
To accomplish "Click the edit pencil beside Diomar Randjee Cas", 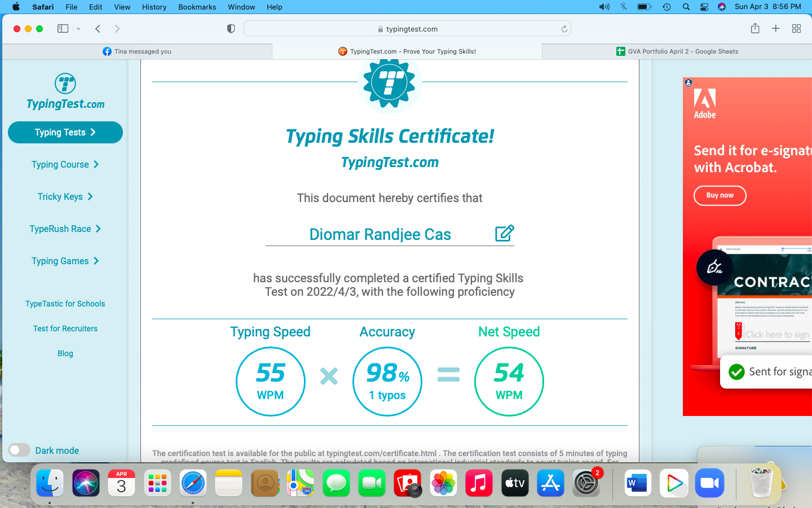I will point(505,233).
